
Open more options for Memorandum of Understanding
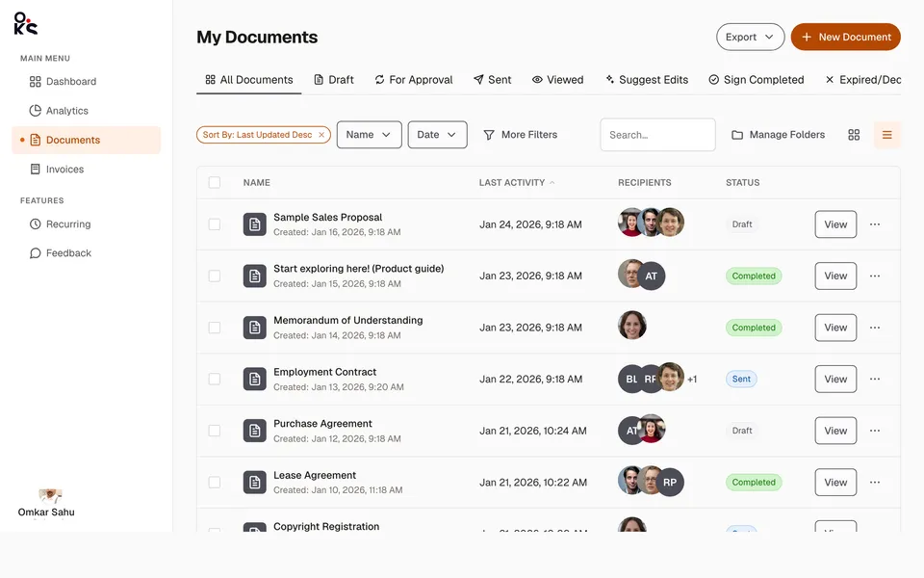point(875,328)
